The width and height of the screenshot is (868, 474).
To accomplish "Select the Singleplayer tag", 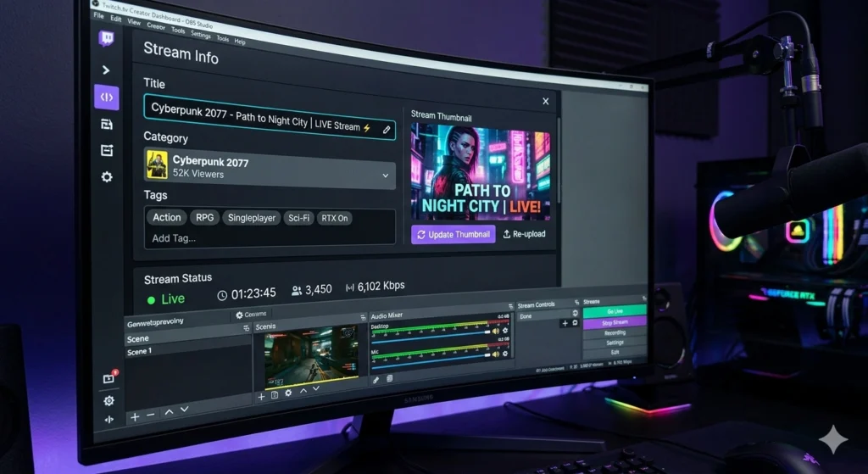I will point(251,218).
